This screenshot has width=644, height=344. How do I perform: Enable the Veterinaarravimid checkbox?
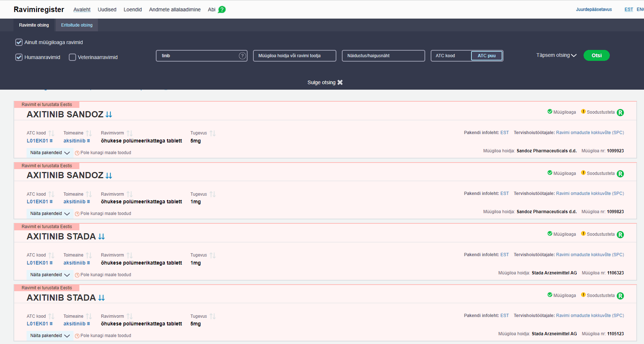(72, 57)
